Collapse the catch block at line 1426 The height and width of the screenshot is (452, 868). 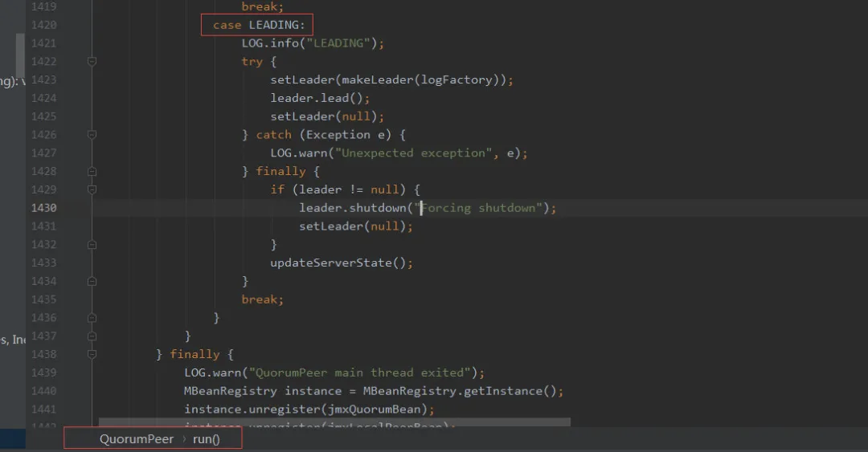click(x=92, y=134)
